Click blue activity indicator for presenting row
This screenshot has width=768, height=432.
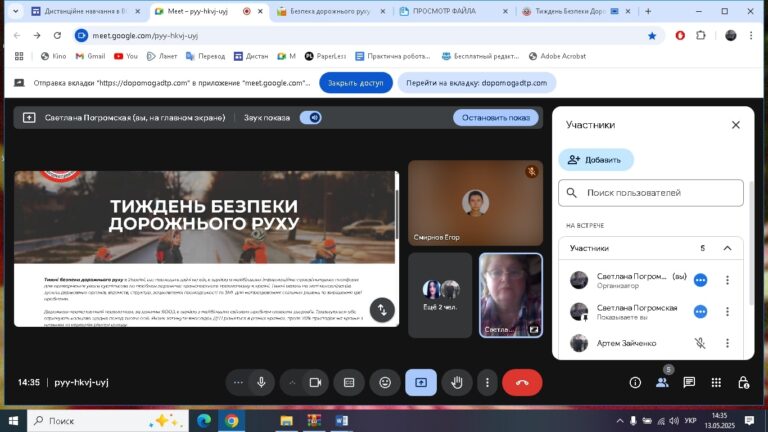(x=700, y=312)
